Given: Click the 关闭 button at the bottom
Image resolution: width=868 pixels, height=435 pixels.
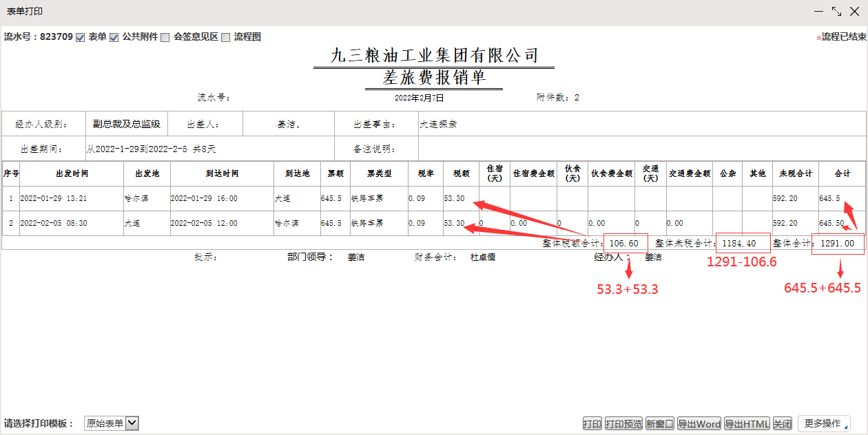Looking at the screenshot, I should click(782, 424).
